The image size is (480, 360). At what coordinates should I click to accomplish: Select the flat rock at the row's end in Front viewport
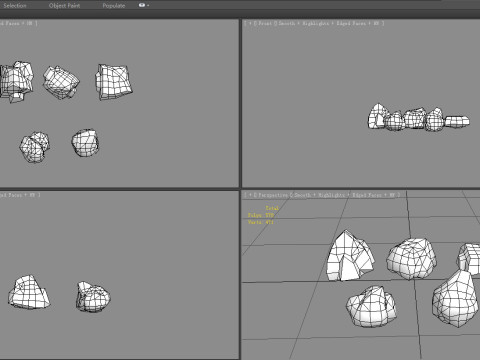click(457, 121)
